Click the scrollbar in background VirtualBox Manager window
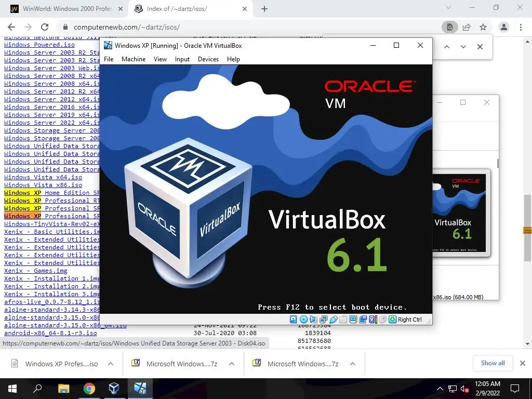532x399 pixels. 498,163
